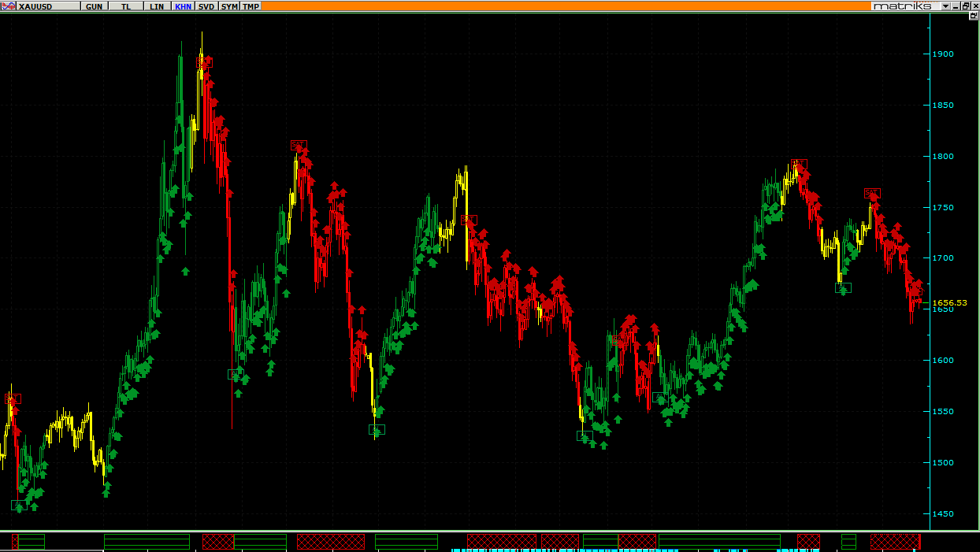Toggle the LIN scale button
The height and width of the screenshot is (552, 980).
point(158,6)
